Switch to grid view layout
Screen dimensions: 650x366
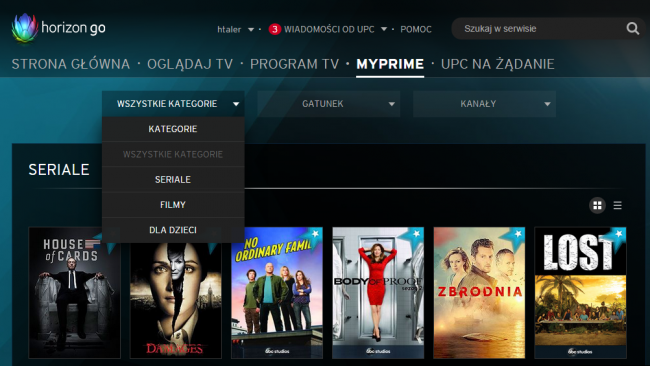click(x=597, y=205)
